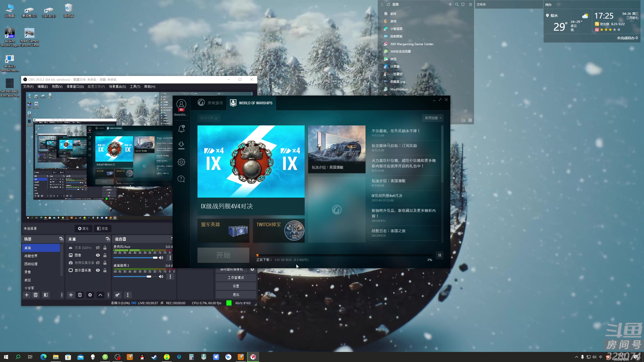Expand the 常用链接 dropdown

433,118
